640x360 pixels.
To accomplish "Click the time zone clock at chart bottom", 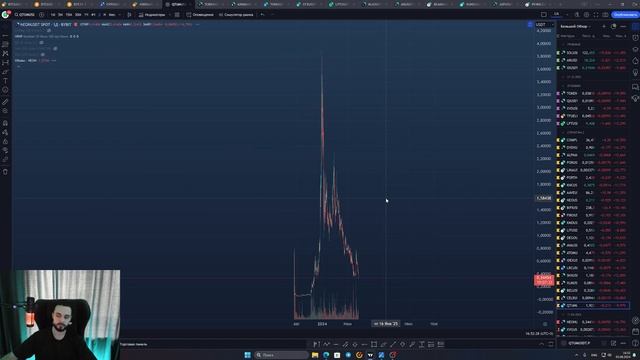I will pos(539,333).
